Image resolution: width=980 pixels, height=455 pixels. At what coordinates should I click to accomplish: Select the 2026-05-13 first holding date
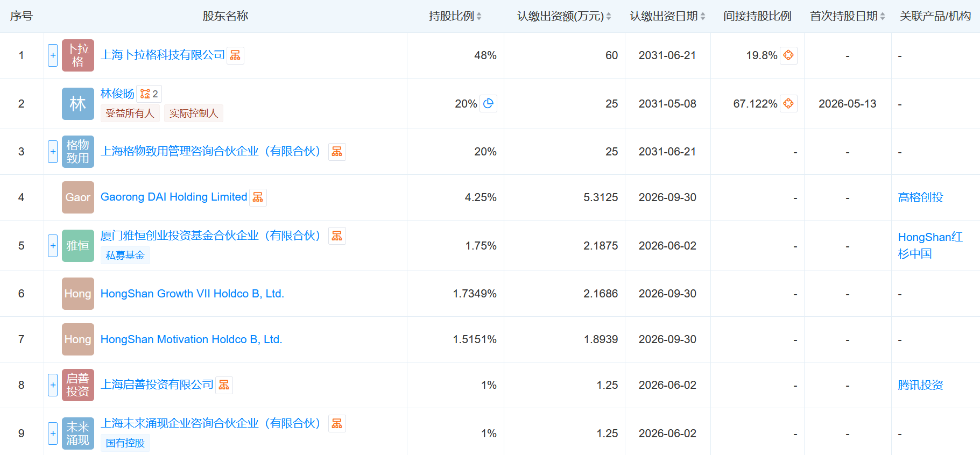848,104
